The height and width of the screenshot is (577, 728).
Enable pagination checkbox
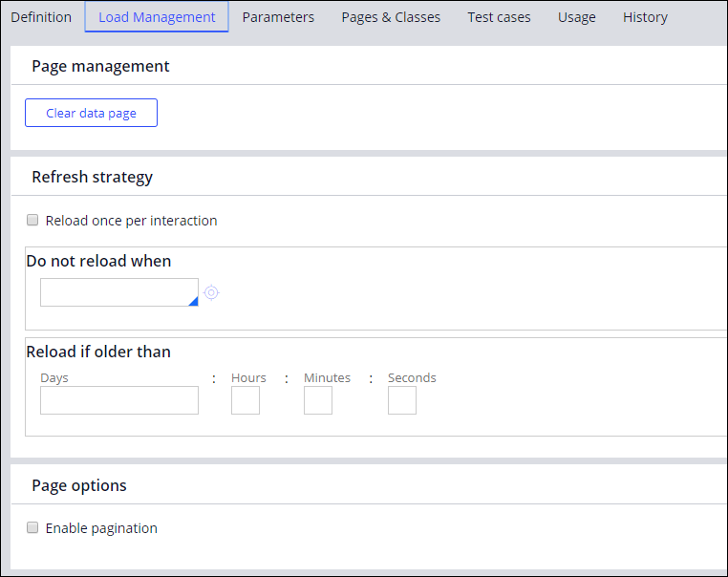[x=32, y=528]
